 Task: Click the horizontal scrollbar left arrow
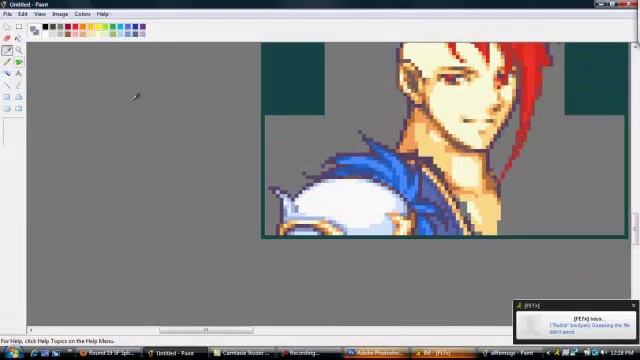[x=31, y=330]
